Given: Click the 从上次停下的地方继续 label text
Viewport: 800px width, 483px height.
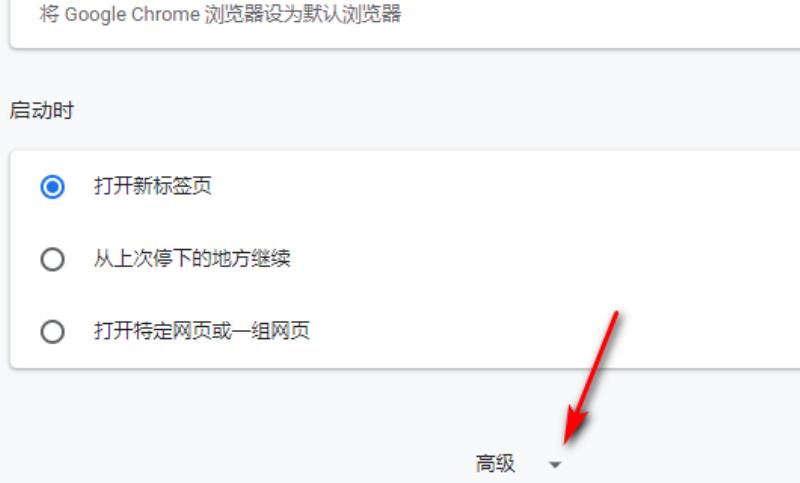Looking at the screenshot, I should pyautogui.click(x=192, y=259).
